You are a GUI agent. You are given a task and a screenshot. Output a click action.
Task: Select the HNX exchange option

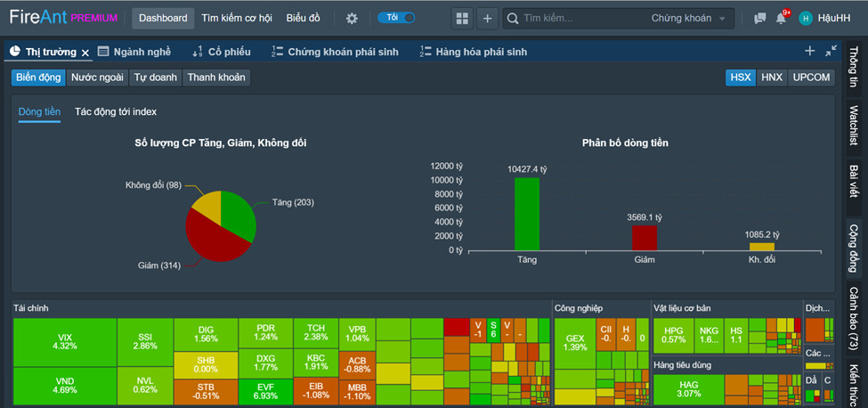point(772,78)
